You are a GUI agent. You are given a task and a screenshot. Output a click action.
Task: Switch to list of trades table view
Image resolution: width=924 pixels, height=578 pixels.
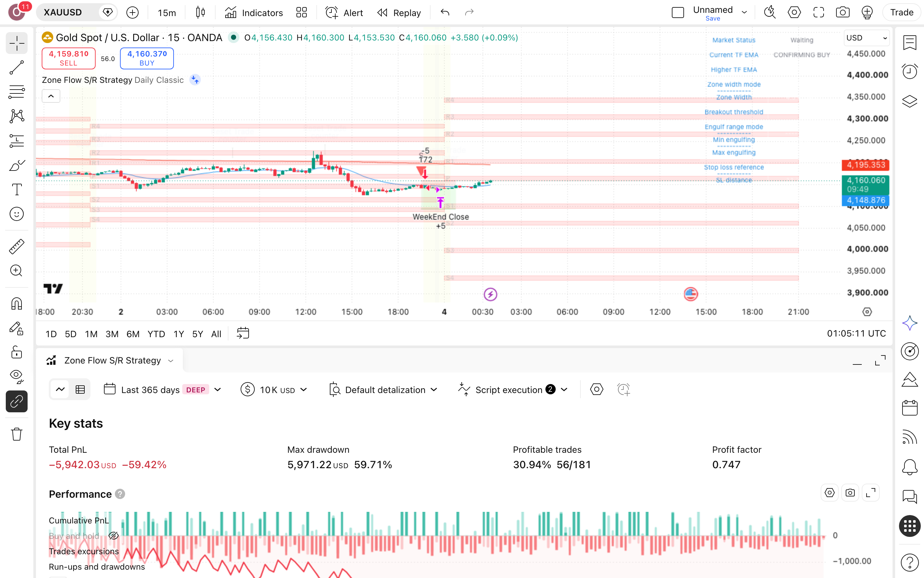pos(80,390)
